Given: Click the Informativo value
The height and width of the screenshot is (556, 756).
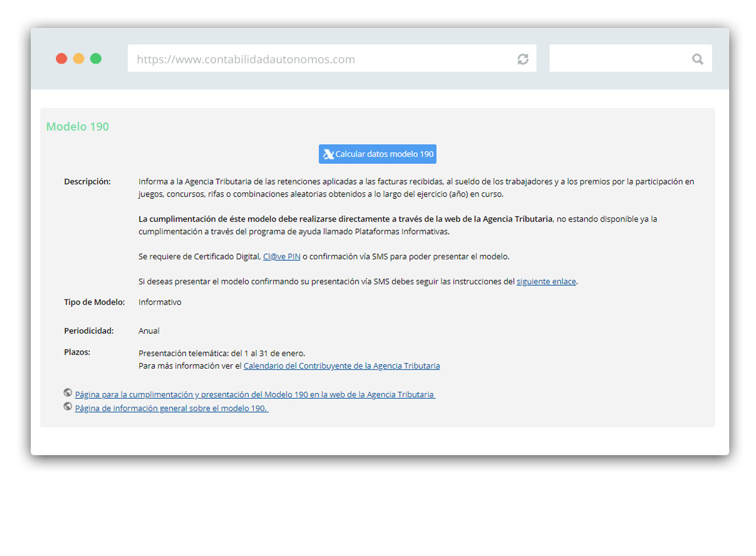Looking at the screenshot, I should (x=160, y=302).
